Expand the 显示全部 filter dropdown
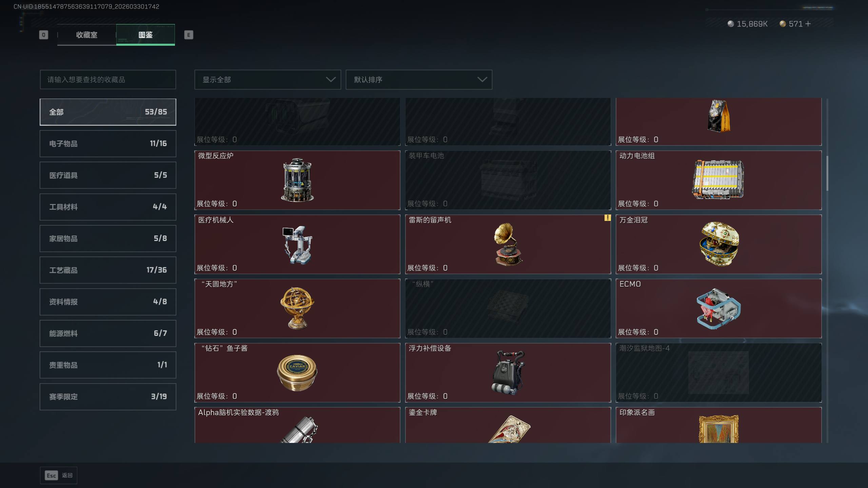This screenshot has width=868, height=488. click(x=268, y=80)
